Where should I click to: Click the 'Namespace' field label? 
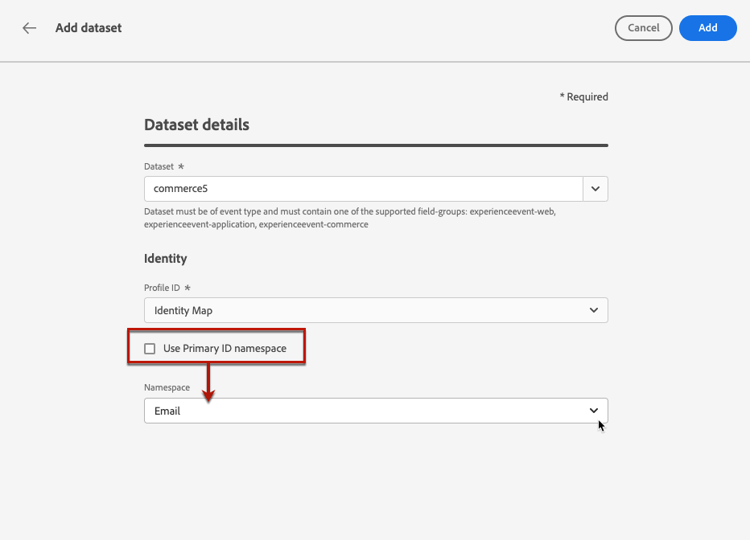tap(167, 387)
